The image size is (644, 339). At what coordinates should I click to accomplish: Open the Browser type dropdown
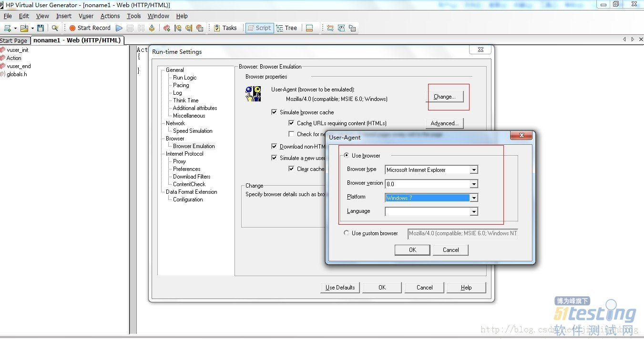[x=473, y=170]
